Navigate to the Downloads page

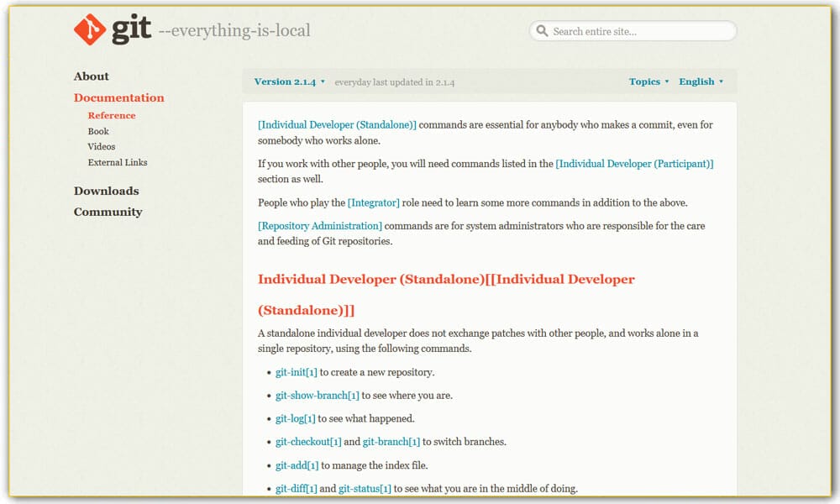pyautogui.click(x=106, y=191)
